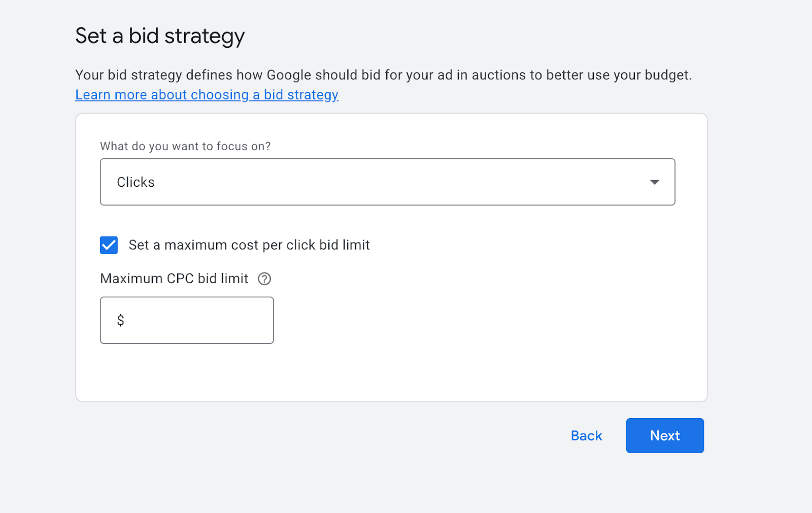Uncheck Set a maximum cost per click bid limit
812x513 pixels.
[108, 245]
